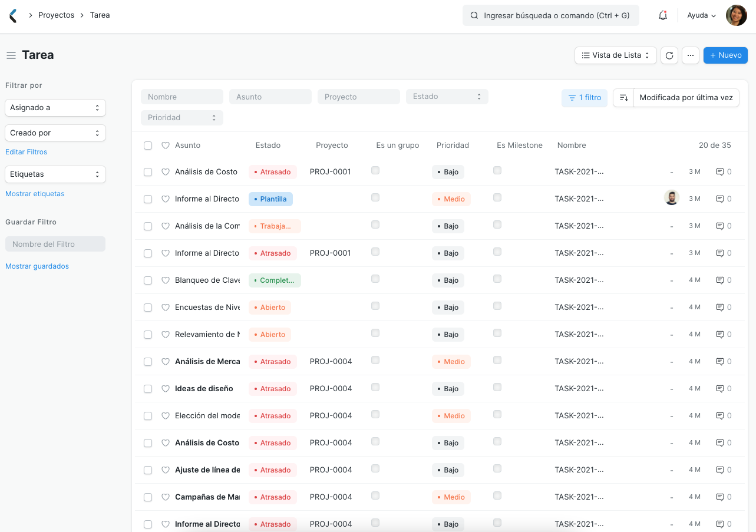Viewport: 756px width, 532px height.
Task: Like the Elección del mode task
Action: tap(166, 416)
